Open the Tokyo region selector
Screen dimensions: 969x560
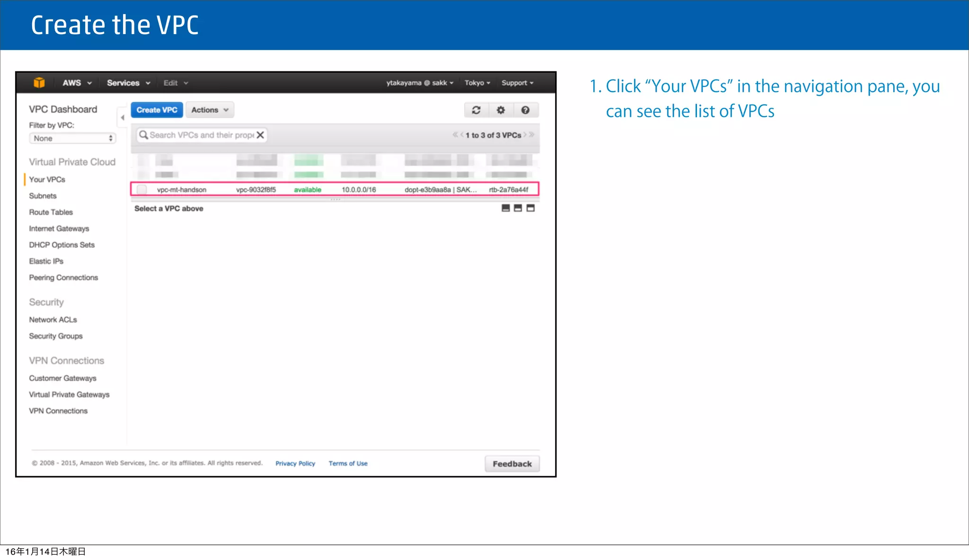click(x=477, y=83)
